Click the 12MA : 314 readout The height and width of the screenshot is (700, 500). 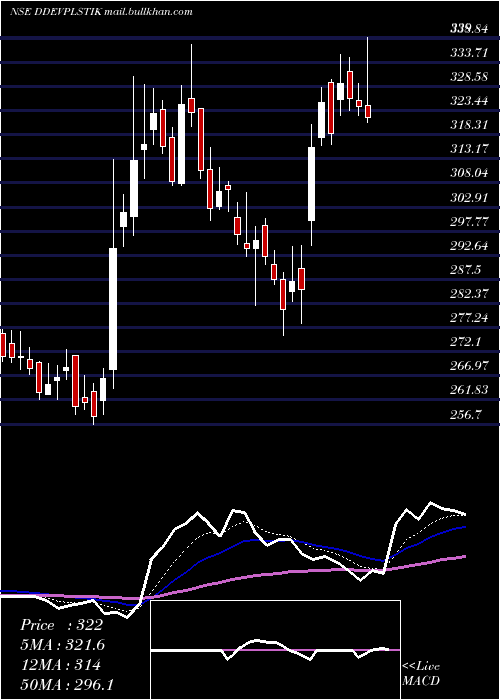pyautogui.click(x=60, y=665)
